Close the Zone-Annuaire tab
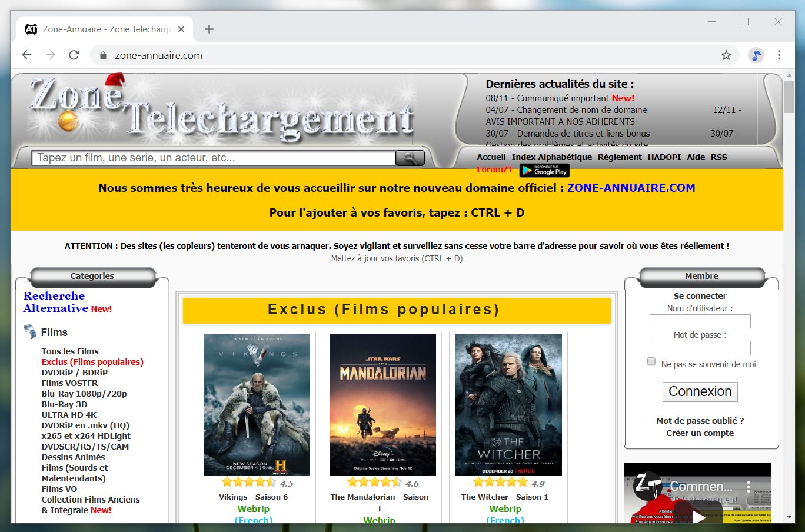805x532 pixels. (181, 29)
